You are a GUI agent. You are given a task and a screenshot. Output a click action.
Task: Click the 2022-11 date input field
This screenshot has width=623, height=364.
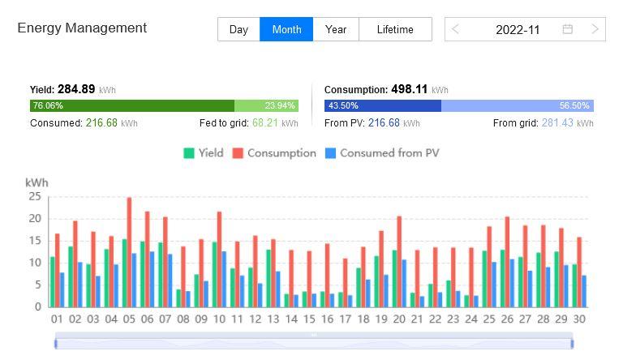[518, 29]
